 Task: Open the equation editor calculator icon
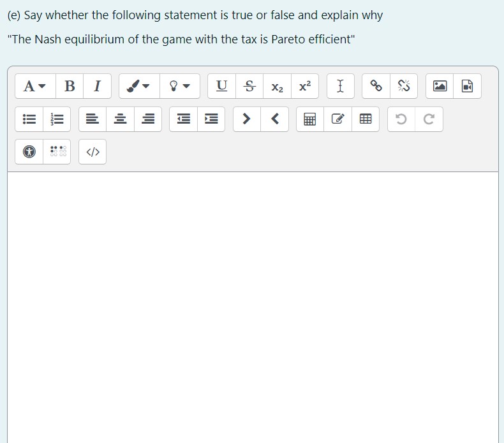310,119
